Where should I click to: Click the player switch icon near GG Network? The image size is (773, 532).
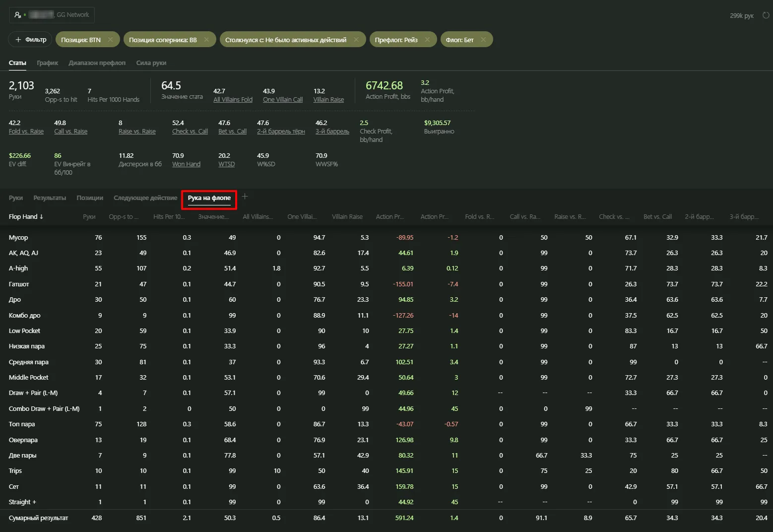[x=18, y=15]
